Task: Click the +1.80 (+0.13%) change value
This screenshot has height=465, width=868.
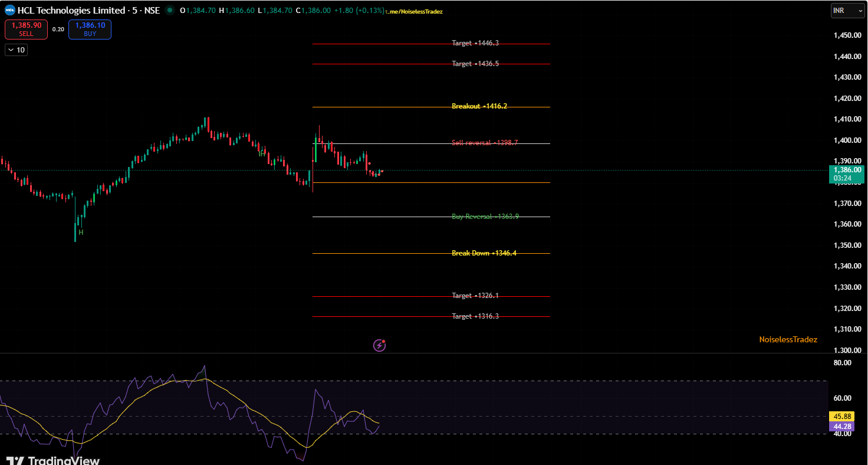Action: (x=359, y=11)
